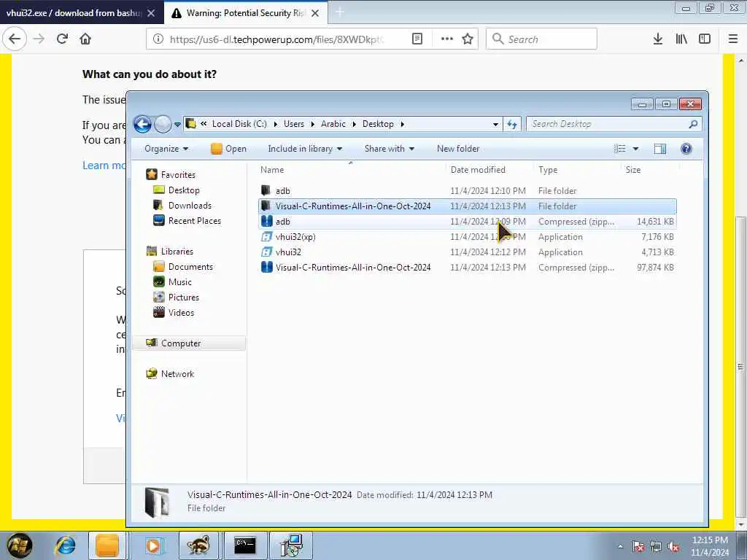
Task: Change the view with the view icon
Action: (620, 149)
